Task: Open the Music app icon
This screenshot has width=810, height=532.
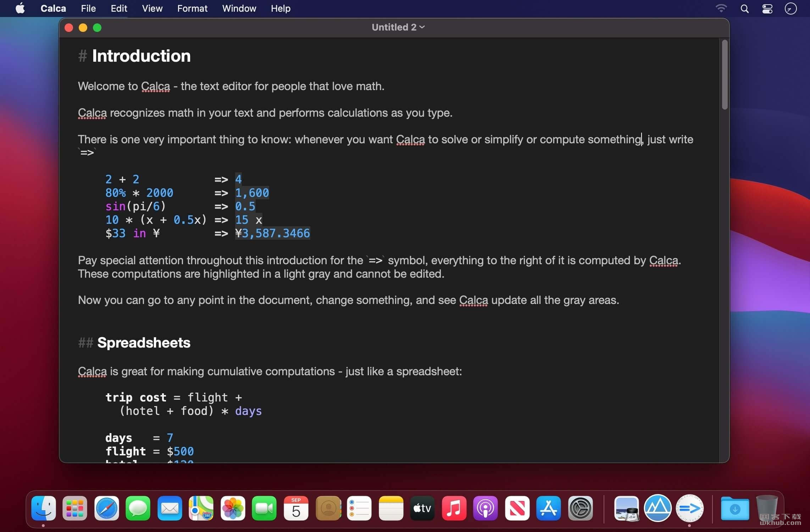Action: tap(454, 508)
